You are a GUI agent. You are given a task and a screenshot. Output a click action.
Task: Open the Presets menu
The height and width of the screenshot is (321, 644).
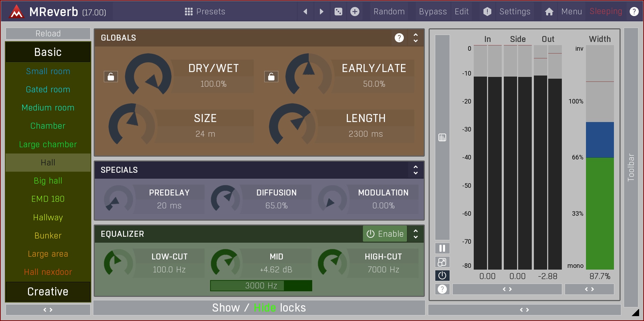click(x=205, y=12)
